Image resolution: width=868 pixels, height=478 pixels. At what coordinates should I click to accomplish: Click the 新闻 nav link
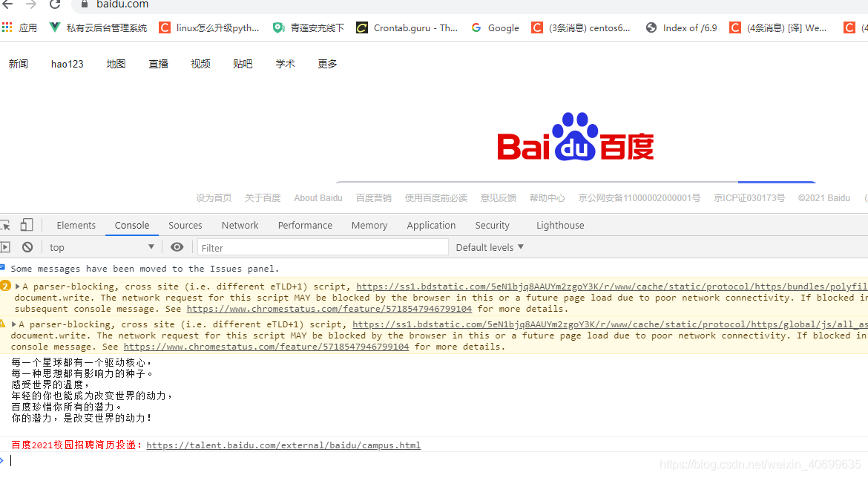click(x=19, y=65)
